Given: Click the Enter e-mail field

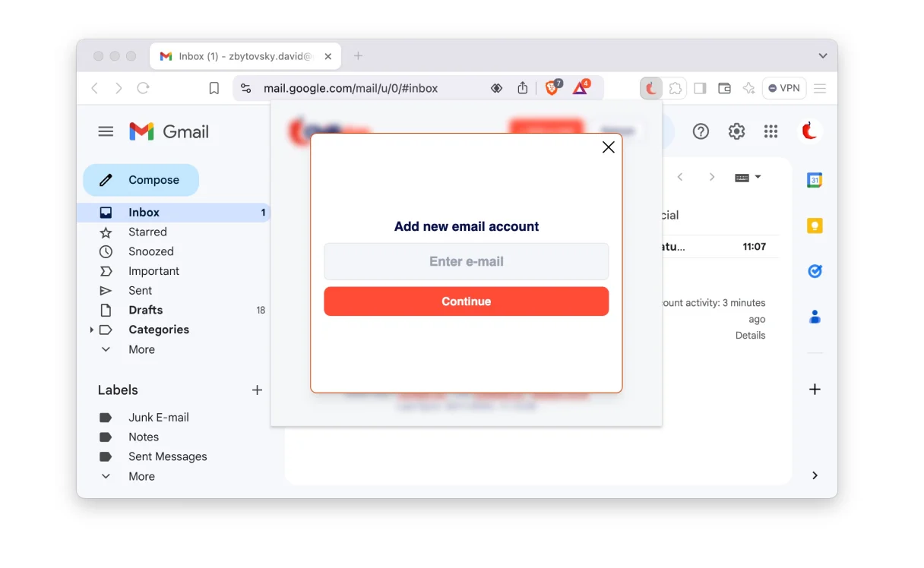Looking at the screenshot, I should (x=467, y=261).
